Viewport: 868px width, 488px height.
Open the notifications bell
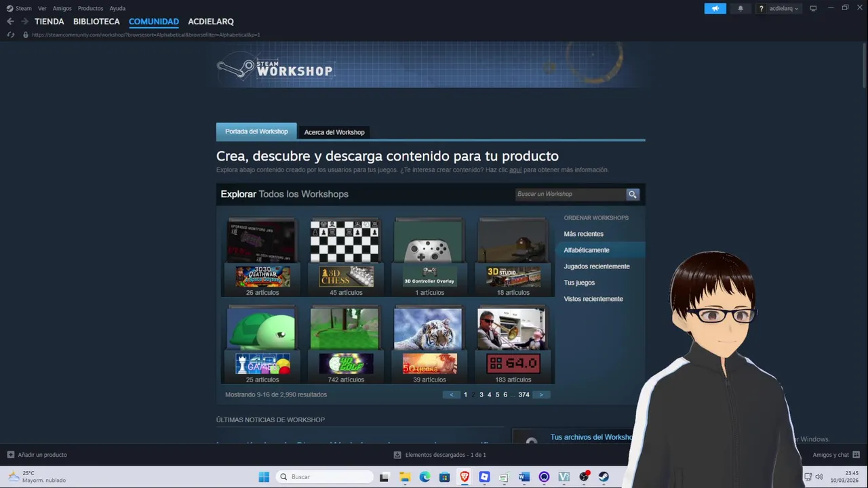pyautogui.click(x=741, y=8)
